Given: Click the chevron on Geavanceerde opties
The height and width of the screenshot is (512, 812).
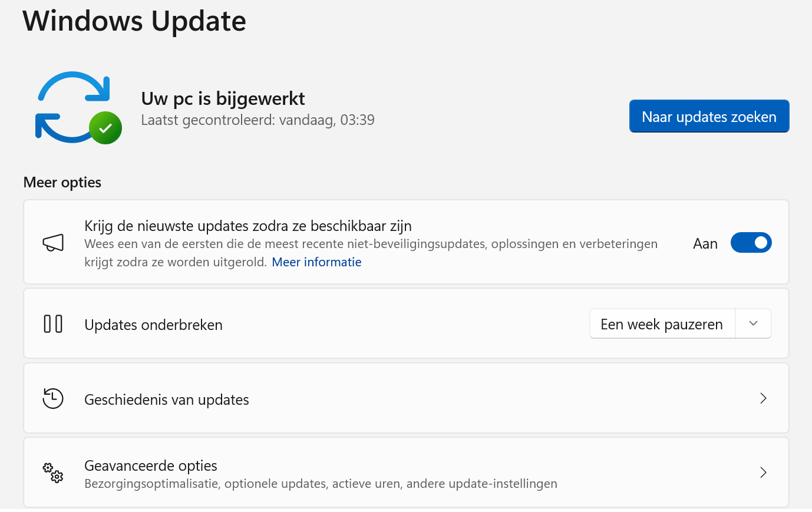Looking at the screenshot, I should coord(763,473).
